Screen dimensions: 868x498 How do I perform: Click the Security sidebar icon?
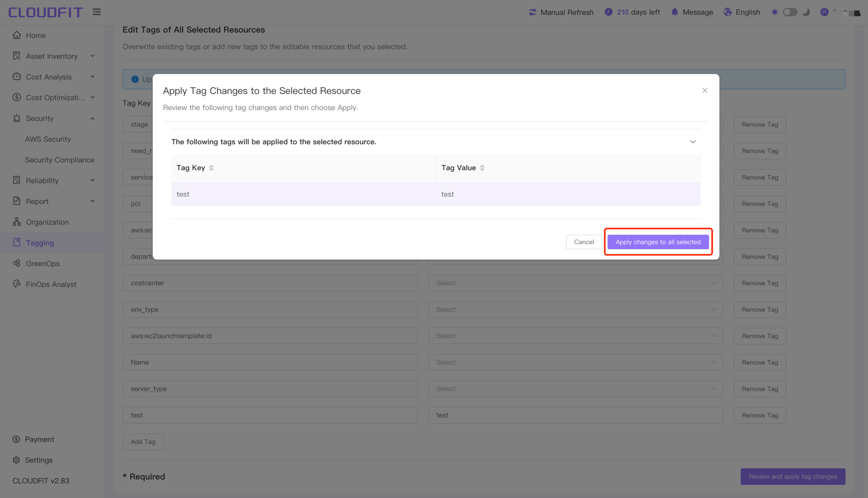click(x=17, y=118)
